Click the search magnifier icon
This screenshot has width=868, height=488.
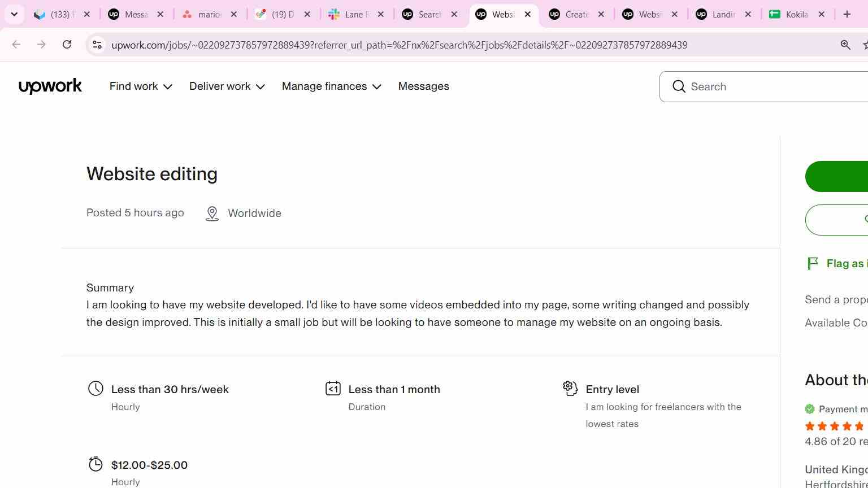coord(679,86)
